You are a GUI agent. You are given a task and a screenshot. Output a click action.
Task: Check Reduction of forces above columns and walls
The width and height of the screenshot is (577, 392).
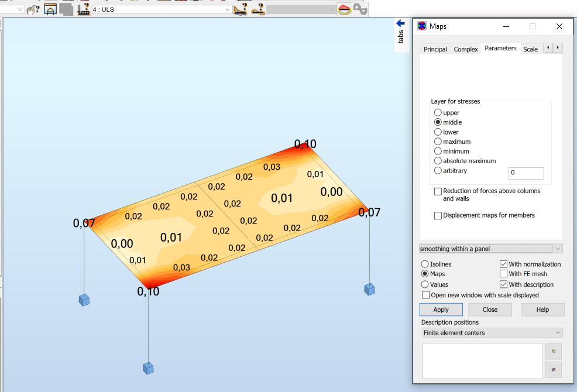click(x=438, y=191)
